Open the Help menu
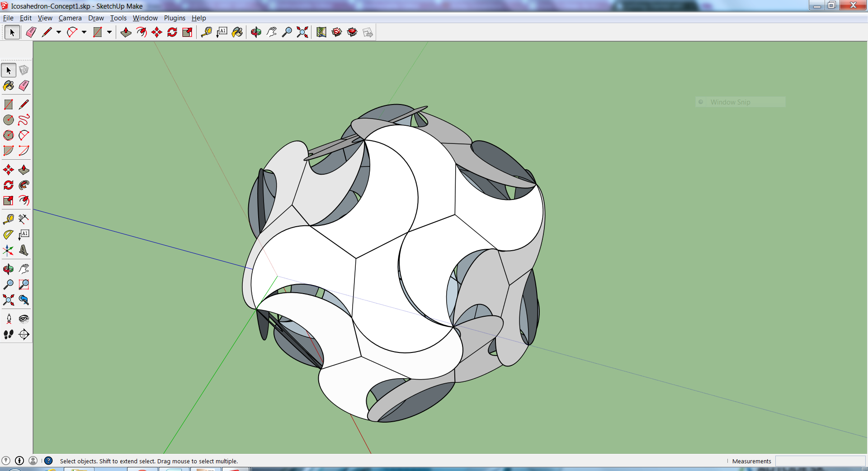This screenshot has width=868, height=471. pos(199,18)
